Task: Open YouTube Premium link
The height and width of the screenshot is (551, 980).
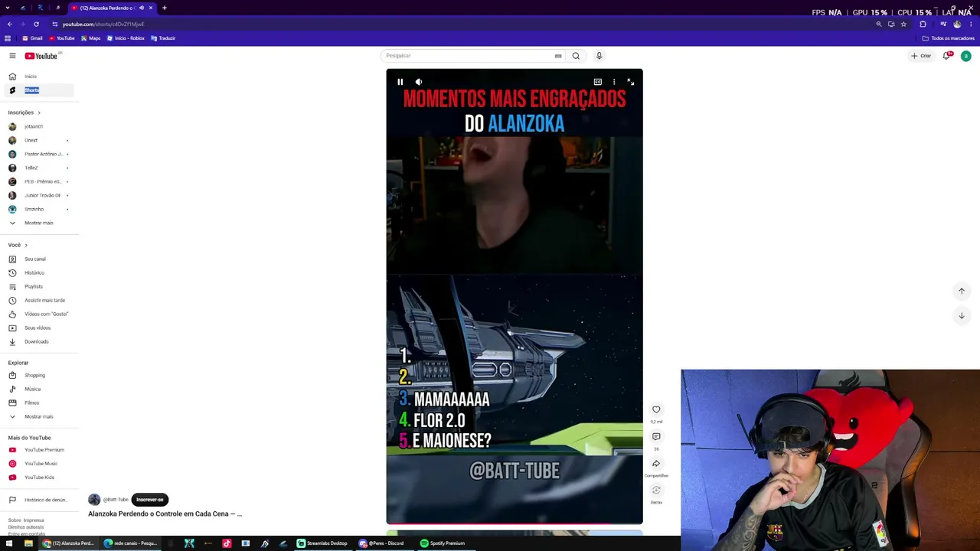Action: pos(37,450)
